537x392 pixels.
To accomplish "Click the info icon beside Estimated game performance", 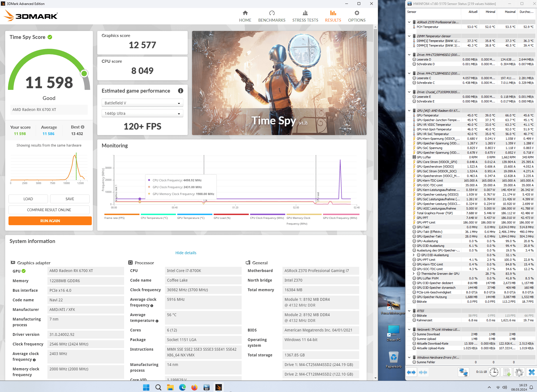I will coord(181,91).
